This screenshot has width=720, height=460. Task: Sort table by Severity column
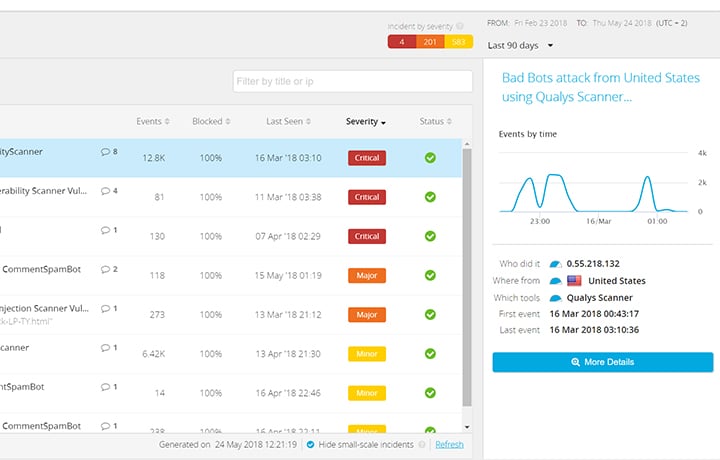point(366,122)
